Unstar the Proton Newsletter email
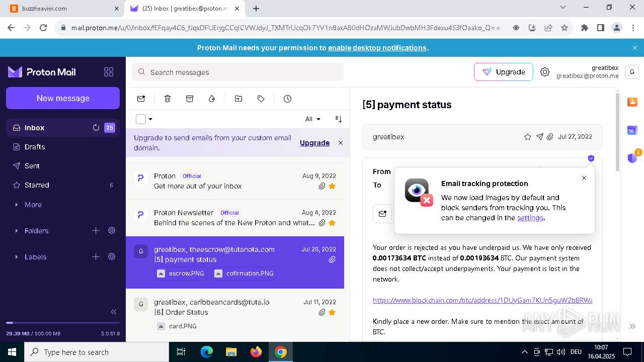 pos(332,223)
